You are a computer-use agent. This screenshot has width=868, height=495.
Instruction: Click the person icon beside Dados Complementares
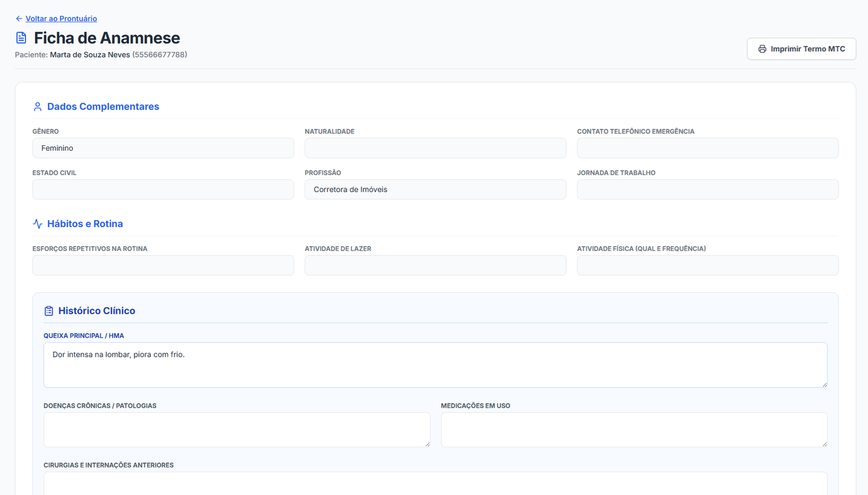[x=37, y=107]
